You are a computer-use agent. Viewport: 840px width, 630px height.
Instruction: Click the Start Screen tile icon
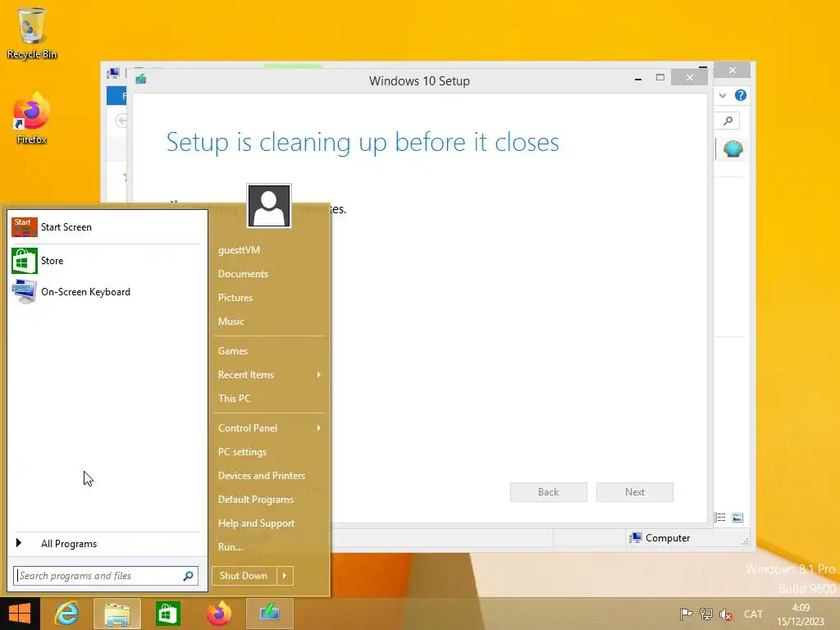(x=25, y=227)
